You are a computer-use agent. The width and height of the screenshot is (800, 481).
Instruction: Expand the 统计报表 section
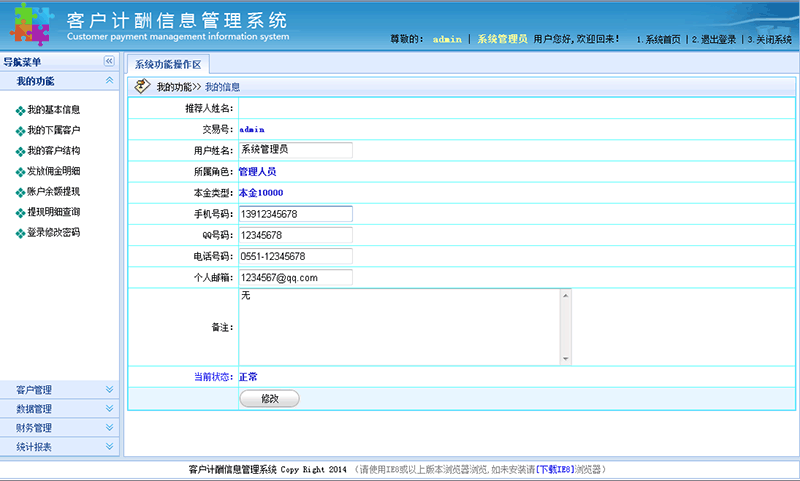click(109, 446)
